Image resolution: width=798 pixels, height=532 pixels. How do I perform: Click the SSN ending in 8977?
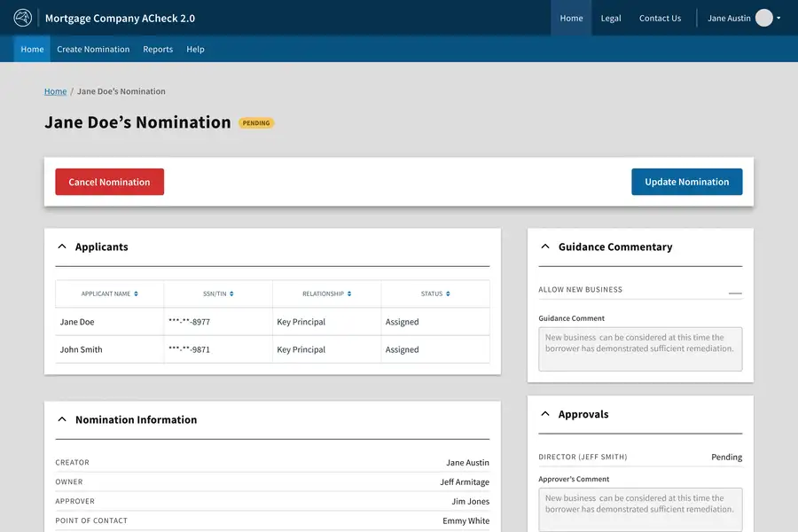click(x=190, y=322)
